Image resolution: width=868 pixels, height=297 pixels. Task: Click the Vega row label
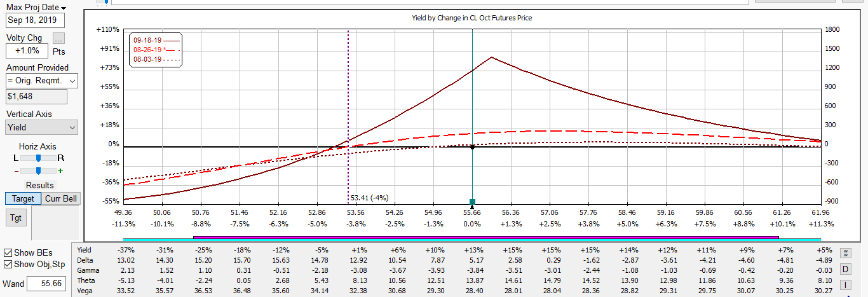(x=85, y=291)
